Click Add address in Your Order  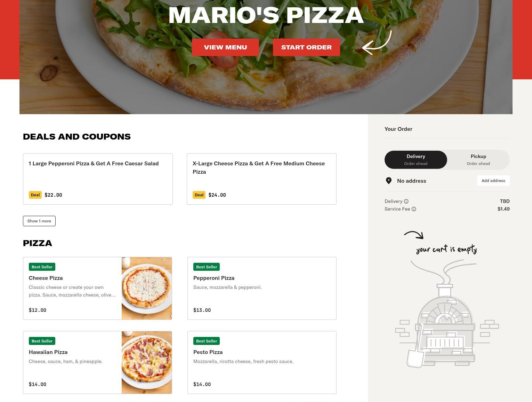coord(493,181)
